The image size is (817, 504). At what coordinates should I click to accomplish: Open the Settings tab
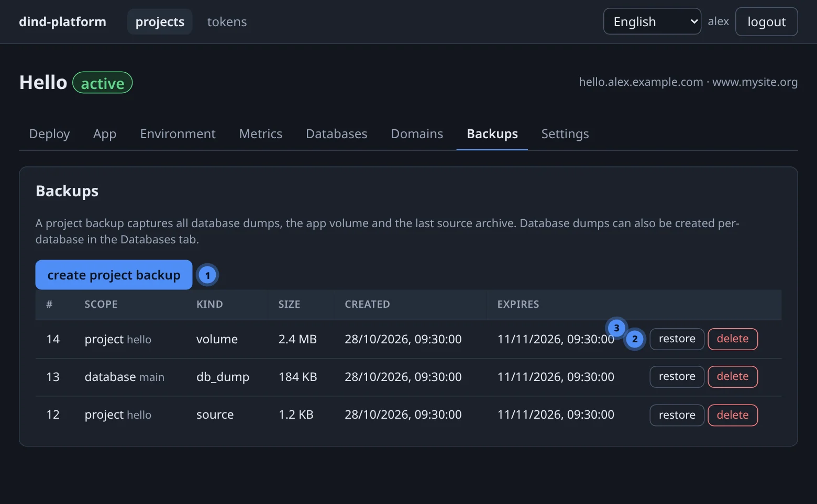[x=565, y=134]
